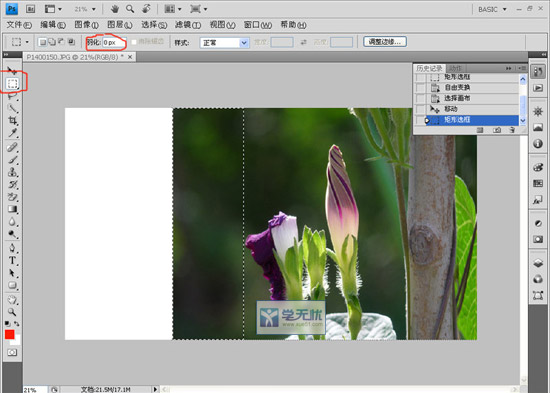The height and width of the screenshot is (393, 550).
Task: Swap foreground and background colors
Action: [x=17, y=324]
